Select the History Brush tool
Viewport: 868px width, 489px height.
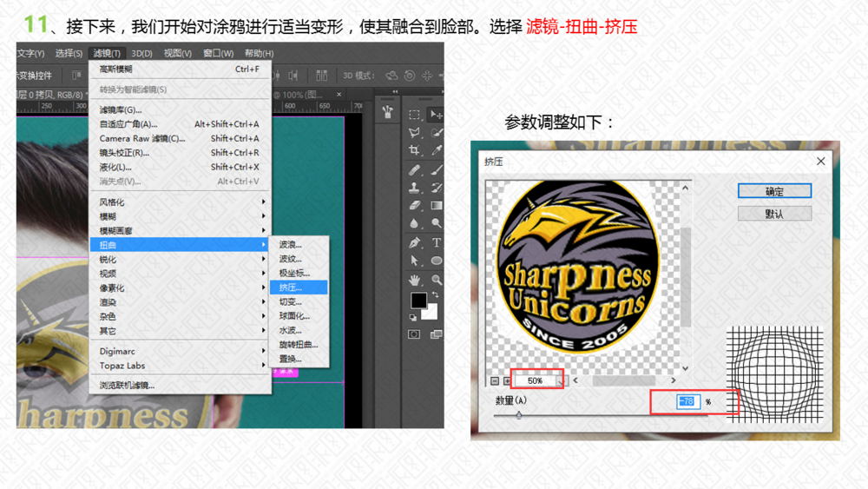[437, 188]
